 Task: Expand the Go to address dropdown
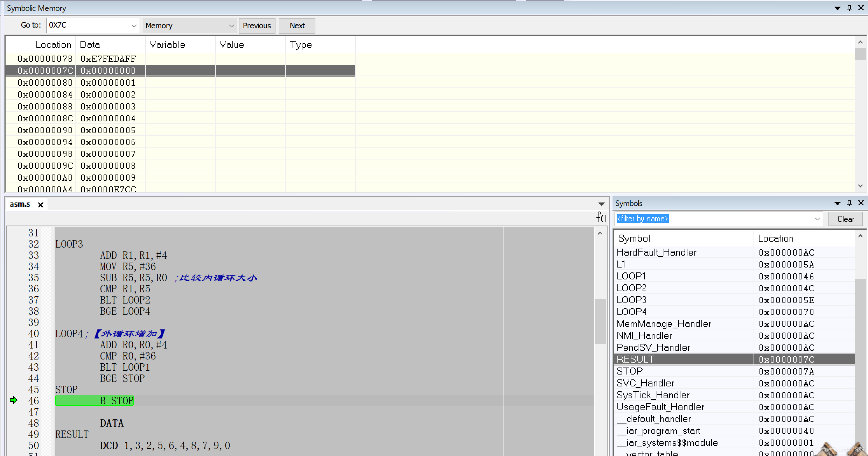[x=134, y=26]
